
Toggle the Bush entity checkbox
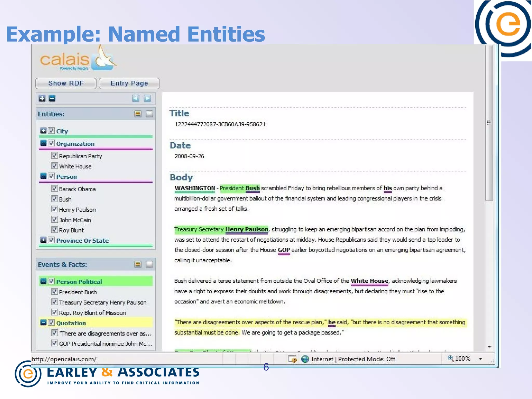[54, 199]
